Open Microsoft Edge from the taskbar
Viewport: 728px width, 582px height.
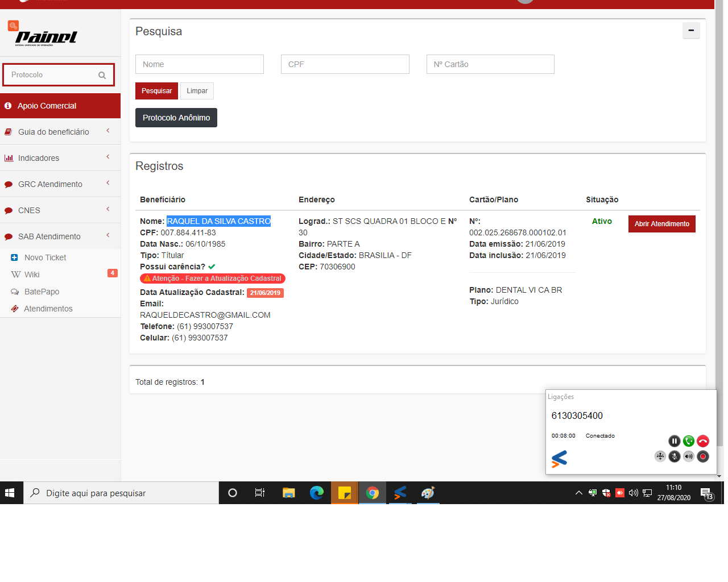click(317, 493)
